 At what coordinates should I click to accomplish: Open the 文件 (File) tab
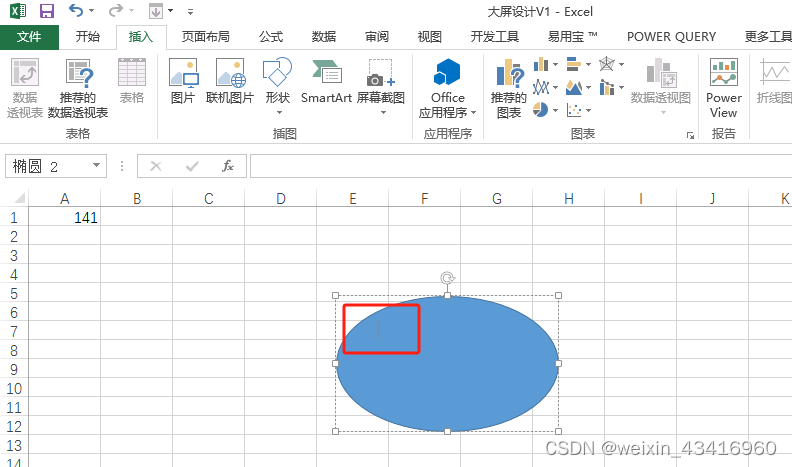pos(29,37)
